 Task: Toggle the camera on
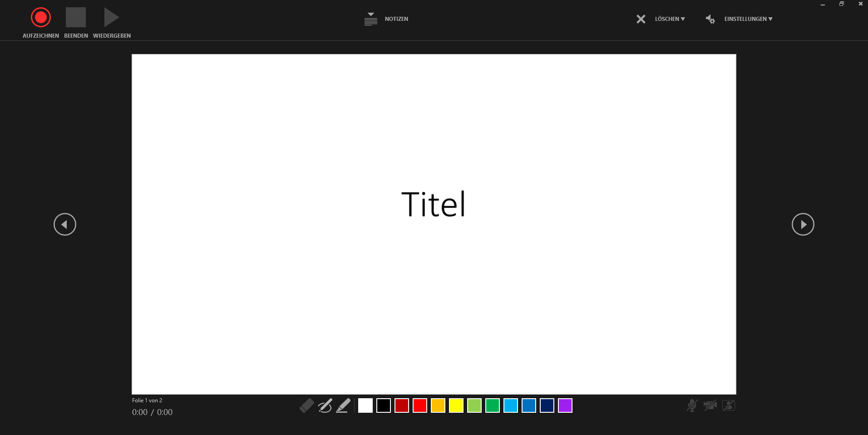(x=710, y=405)
